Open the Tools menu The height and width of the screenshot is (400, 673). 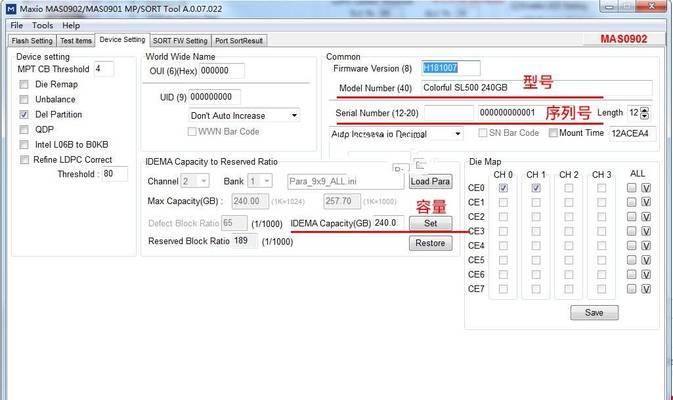tap(42, 25)
